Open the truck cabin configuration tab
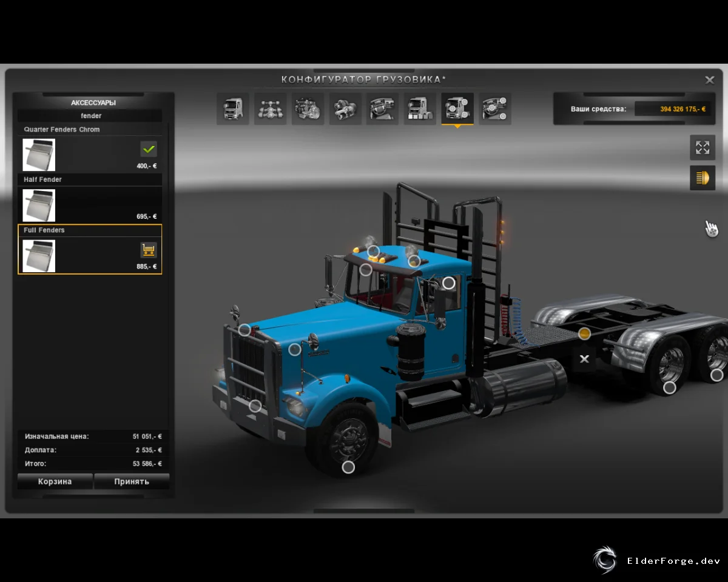 tap(233, 109)
